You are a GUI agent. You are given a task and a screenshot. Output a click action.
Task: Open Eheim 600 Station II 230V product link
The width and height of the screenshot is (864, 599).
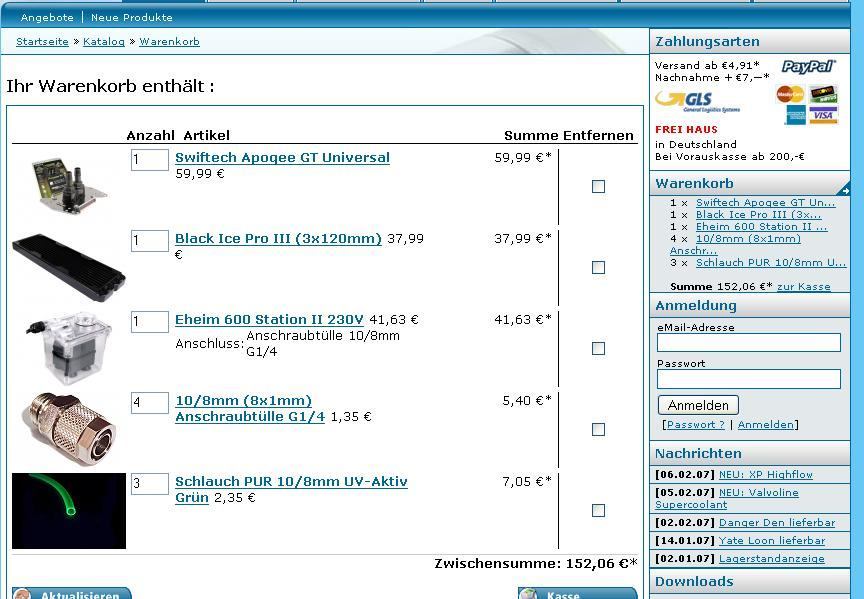(x=269, y=320)
